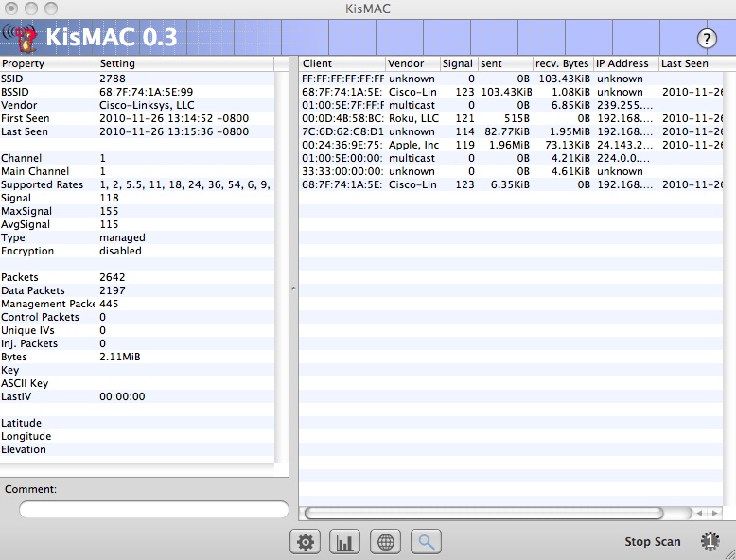736x560 pixels.
Task: Click the AvgSignal value 115
Action: [109, 224]
